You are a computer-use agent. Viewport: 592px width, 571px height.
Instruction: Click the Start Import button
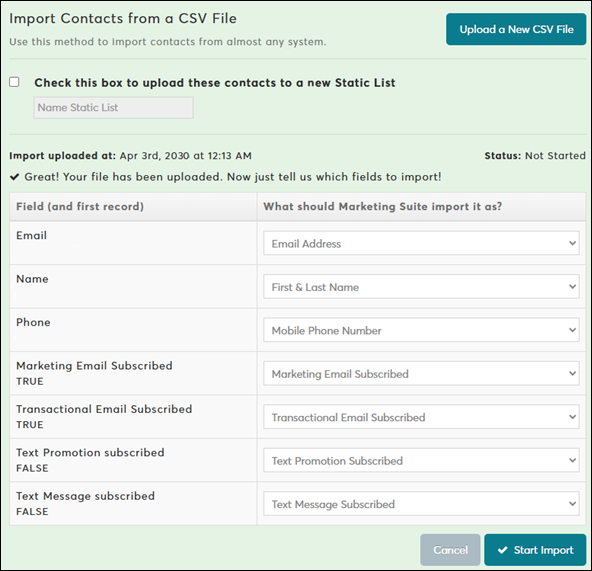tap(535, 550)
